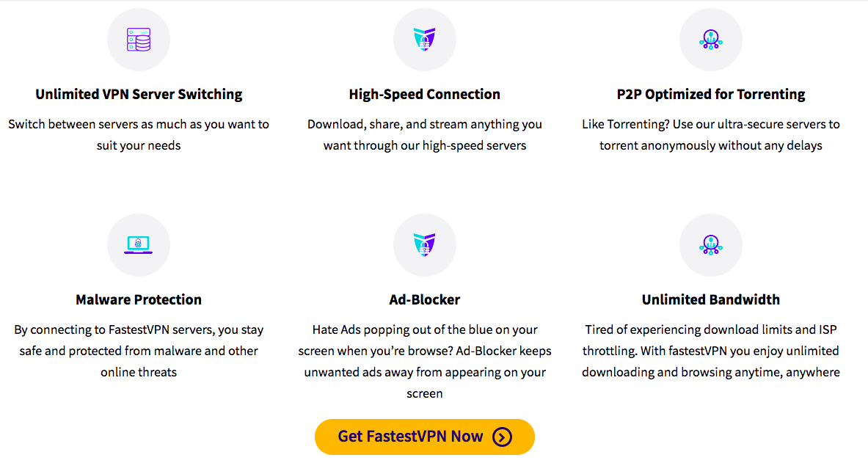
Task: Click the laptop lock icon above Malware Protection
Action: tap(139, 245)
